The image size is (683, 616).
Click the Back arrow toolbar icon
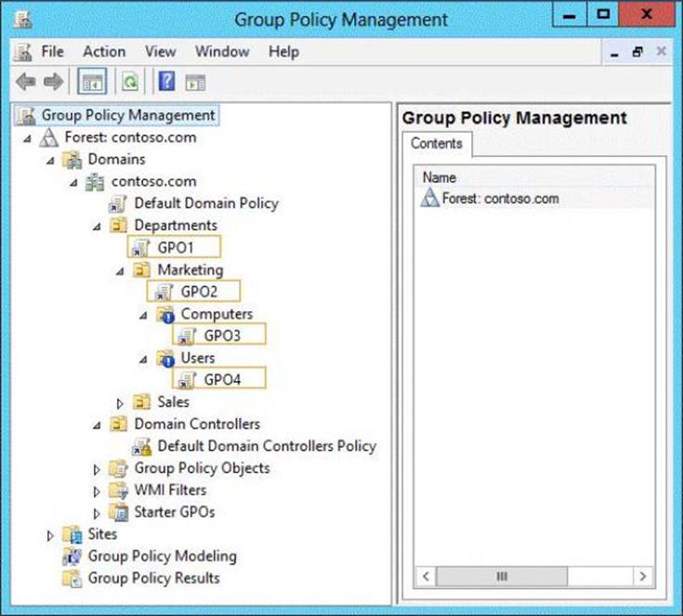pos(25,83)
